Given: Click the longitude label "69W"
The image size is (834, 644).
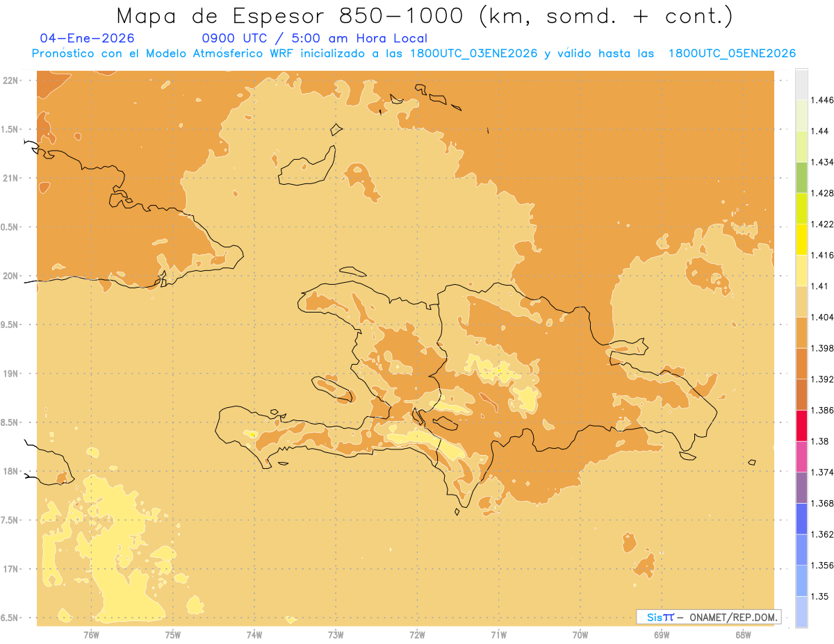Looking at the screenshot, I should pos(662,635).
